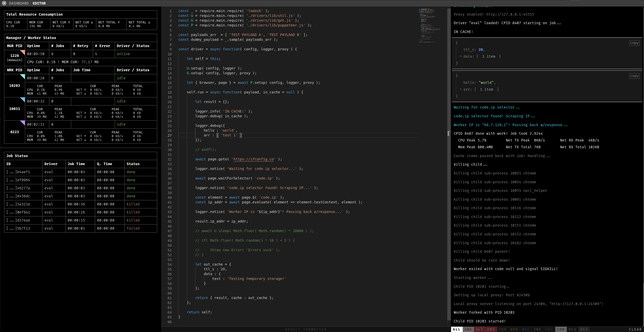Select job row ending ef9964
Viewport: 644px width, 332px height.
click(80, 180)
